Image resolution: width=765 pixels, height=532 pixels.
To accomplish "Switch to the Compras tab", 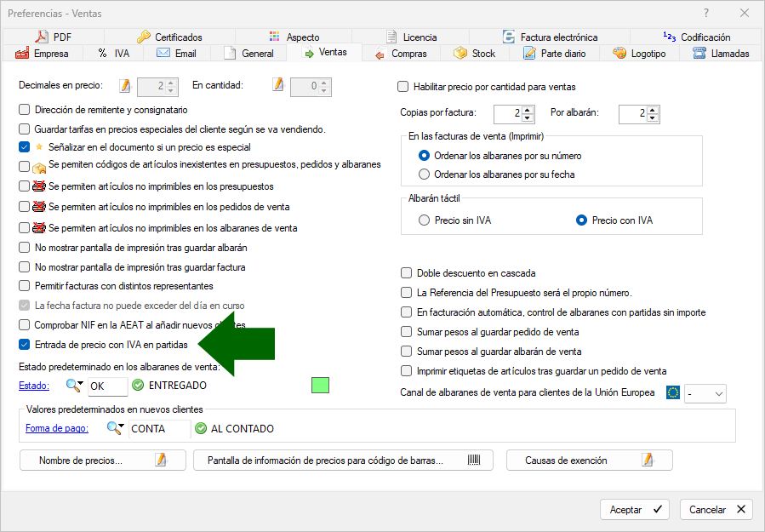I will [401, 54].
